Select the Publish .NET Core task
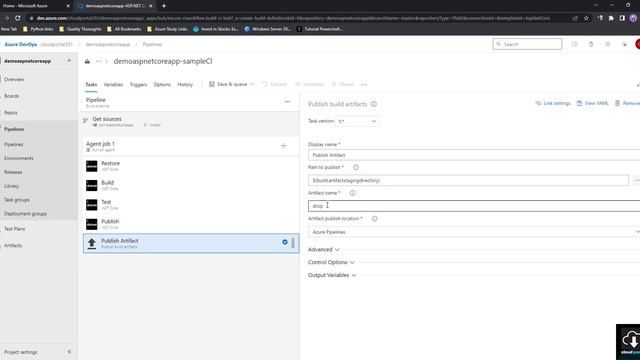640x360 pixels. point(191,224)
